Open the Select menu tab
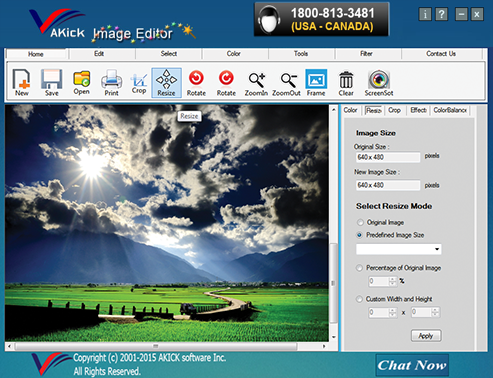 pos(169,54)
